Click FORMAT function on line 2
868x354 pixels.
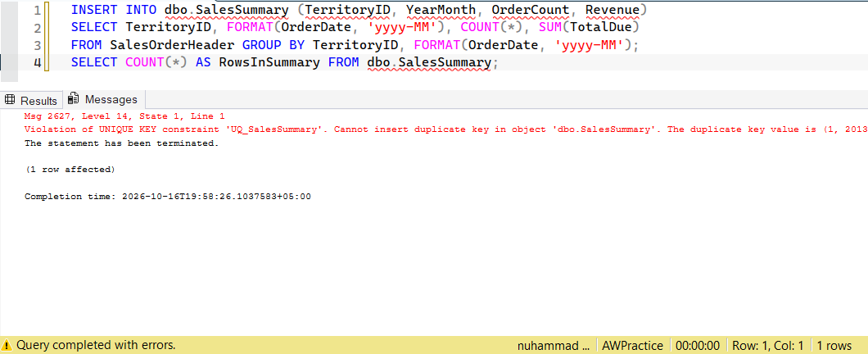[251, 27]
